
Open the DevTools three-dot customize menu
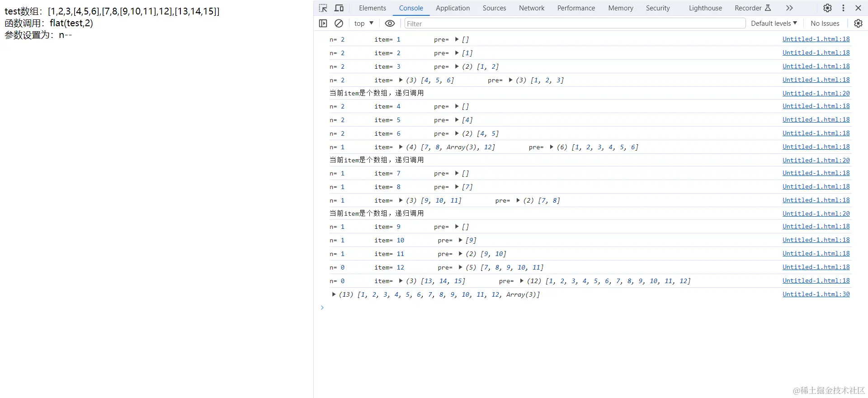click(843, 8)
